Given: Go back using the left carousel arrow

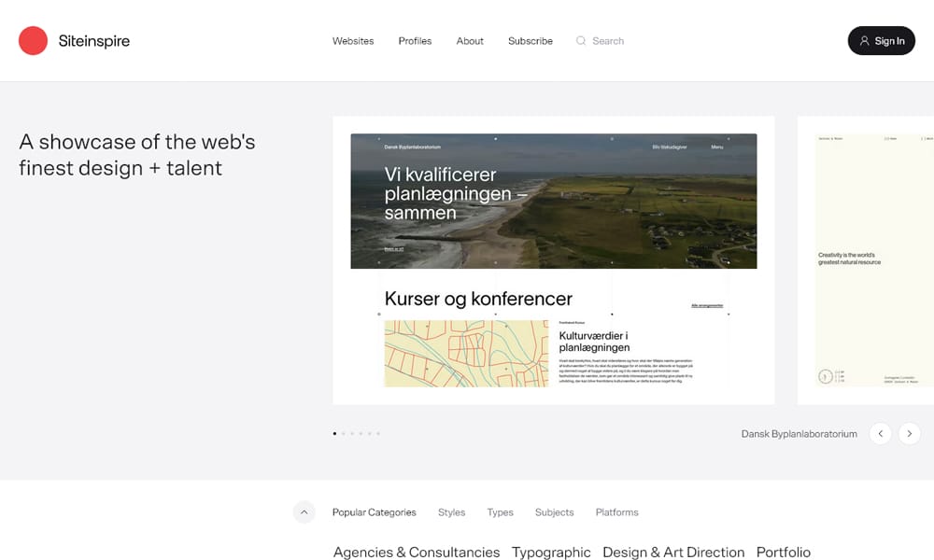Looking at the screenshot, I should pos(881,433).
